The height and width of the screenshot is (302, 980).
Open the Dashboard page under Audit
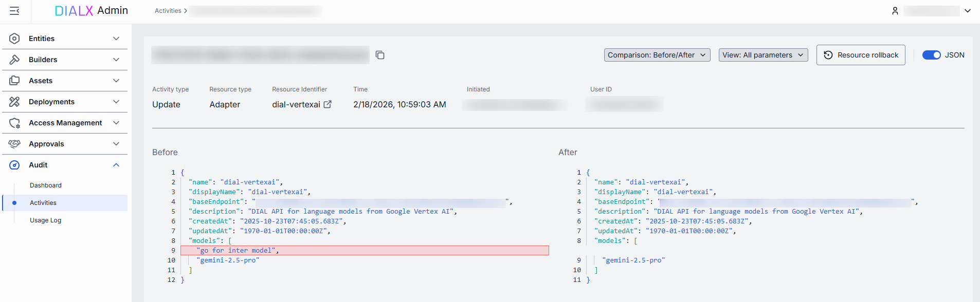(x=46, y=185)
